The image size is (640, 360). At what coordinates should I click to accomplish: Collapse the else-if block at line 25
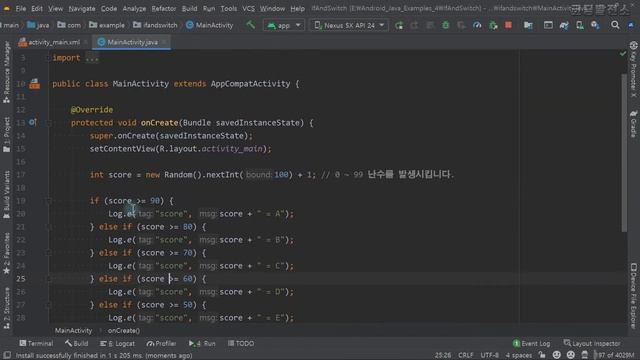click(x=49, y=279)
